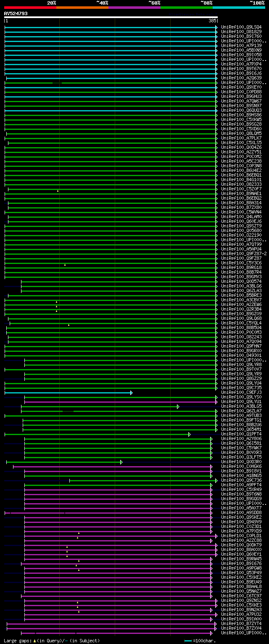
Task: Click arrowhead ending UniRef100_Q1PFT4 alignment
Action: [x=189, y=434]
